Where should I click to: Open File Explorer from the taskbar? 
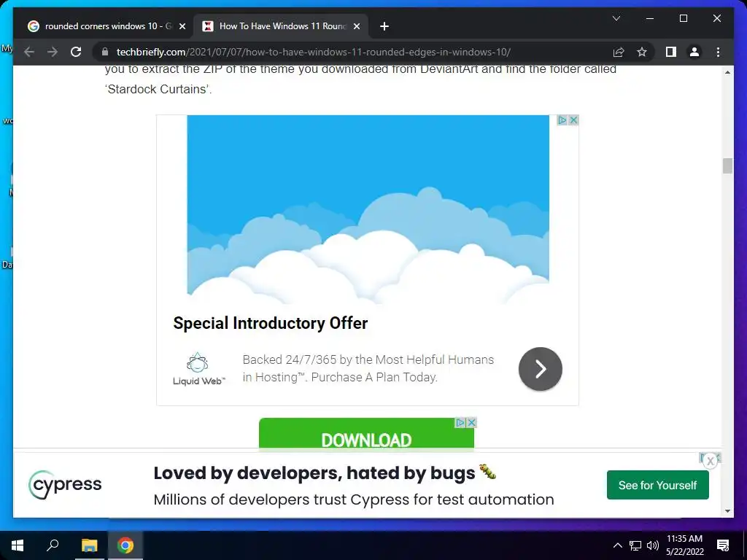(89, 545)
